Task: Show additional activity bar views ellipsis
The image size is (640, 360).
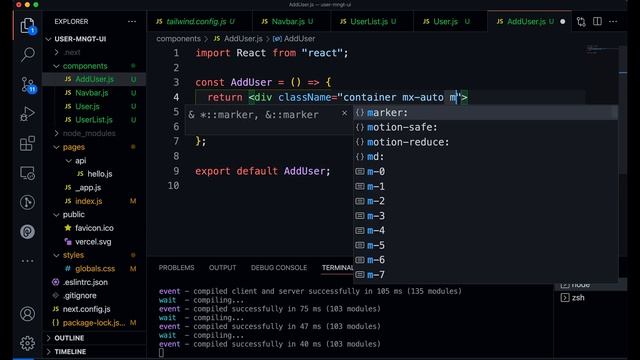Action: point(27,261)
